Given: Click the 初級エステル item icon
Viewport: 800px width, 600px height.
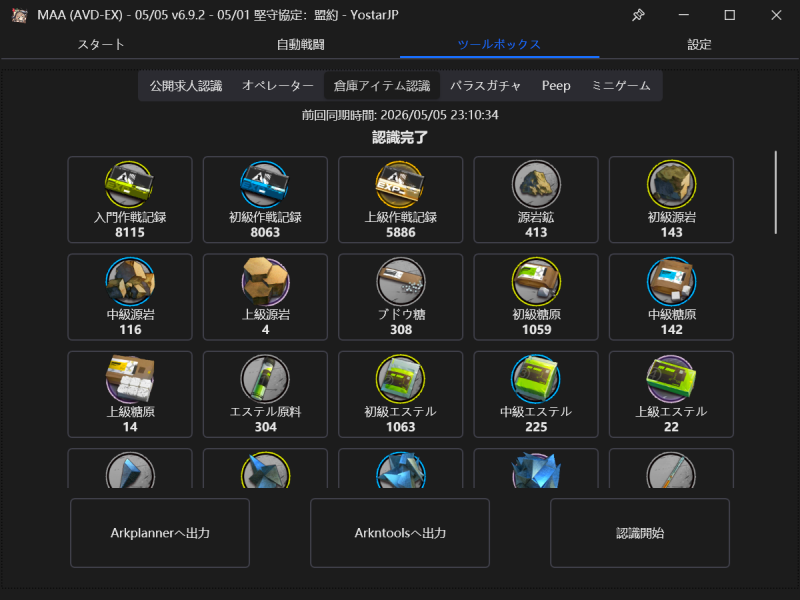Looking at the screenshot, I should point(401,379).
